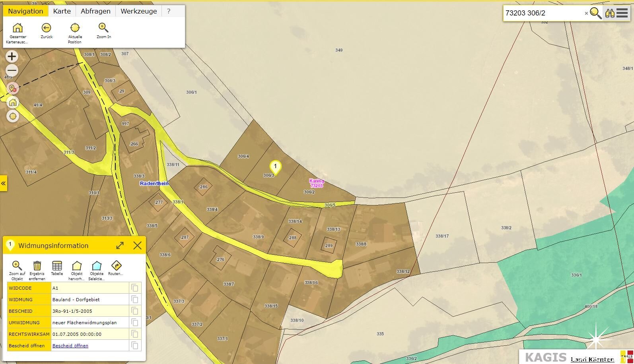Click Zoom auf Objekt icon
Screen dimensions: 634x364
tap(17, 266)
